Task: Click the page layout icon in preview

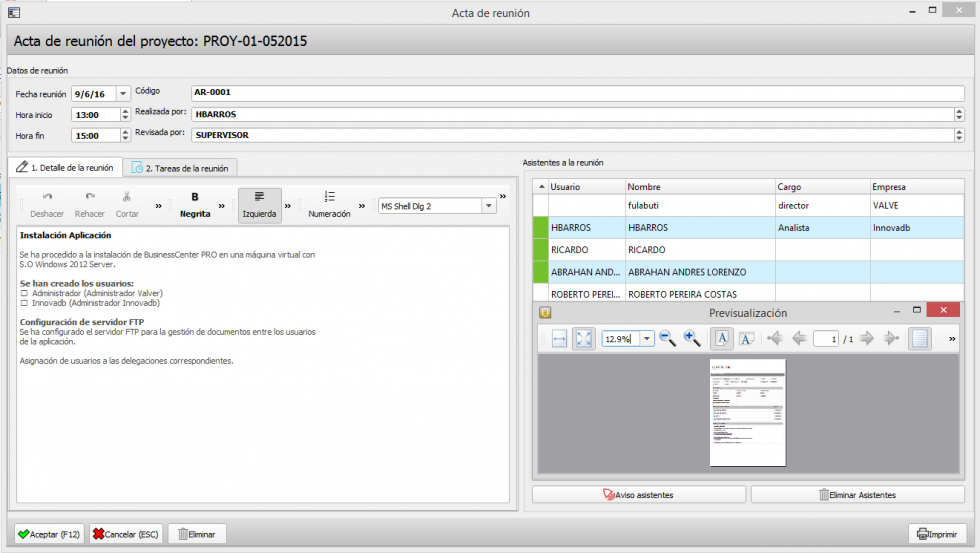Action: click(x=919, y=339)
